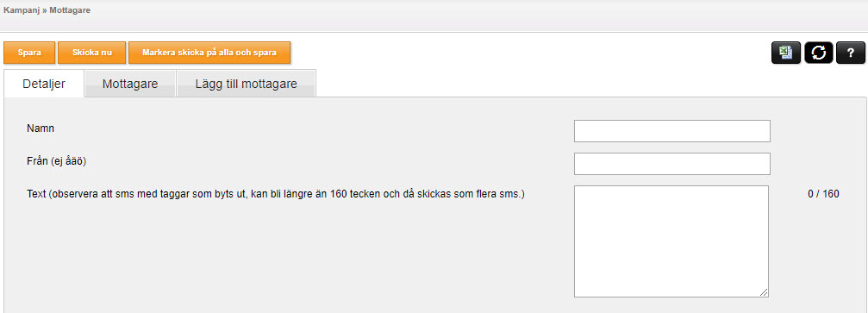Click into the Från (ej åäö) field

click(x=672, y=164)
